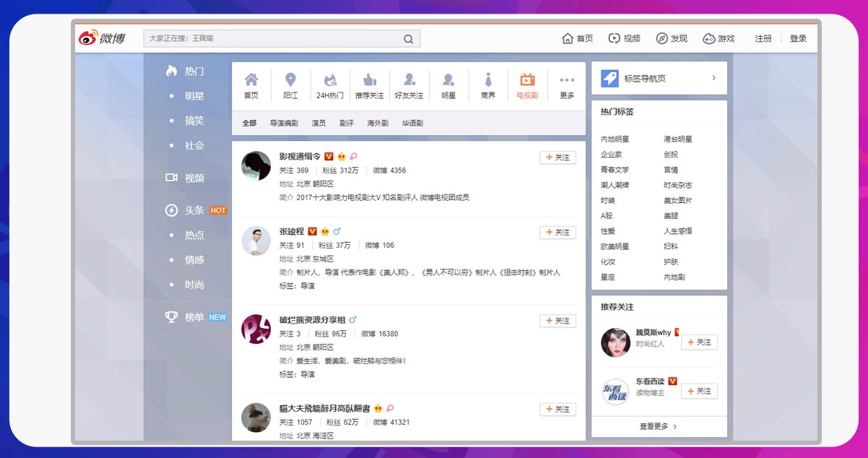Image resolution: width=868 pixels, height=458 pixels.
Task: Follow 魏莫斯why in recommendations
Action: pos(698,342)
